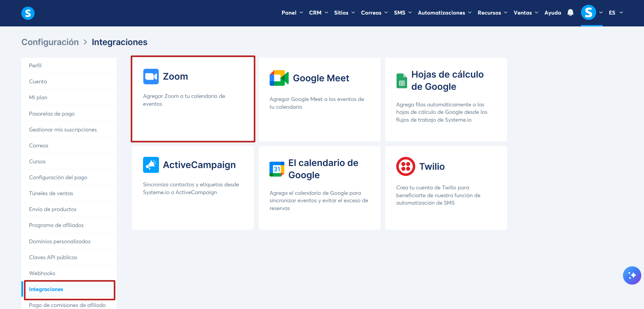This screenshot has width=644, height=309.
Task: Open the Cuenta settings section
Action: [x=69, y=82]
